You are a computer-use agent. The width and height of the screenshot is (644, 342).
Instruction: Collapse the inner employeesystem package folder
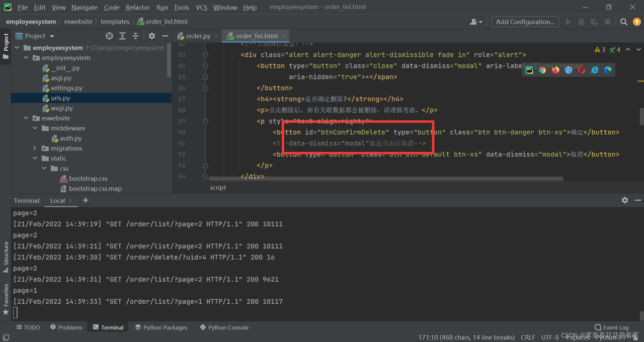point(26,58)
